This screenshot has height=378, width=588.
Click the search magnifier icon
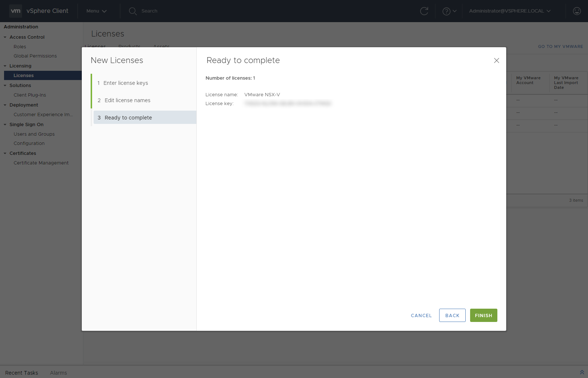[133, 11]
